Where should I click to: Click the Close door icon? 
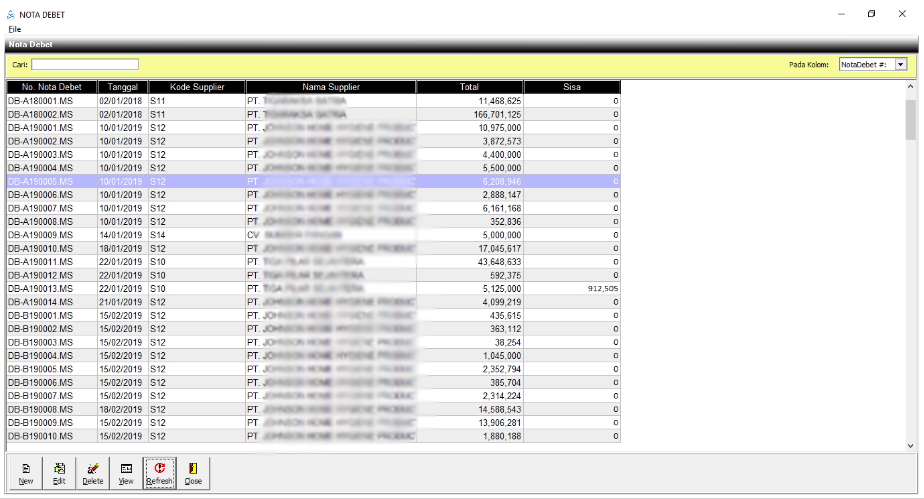click(x=193, y=473)
